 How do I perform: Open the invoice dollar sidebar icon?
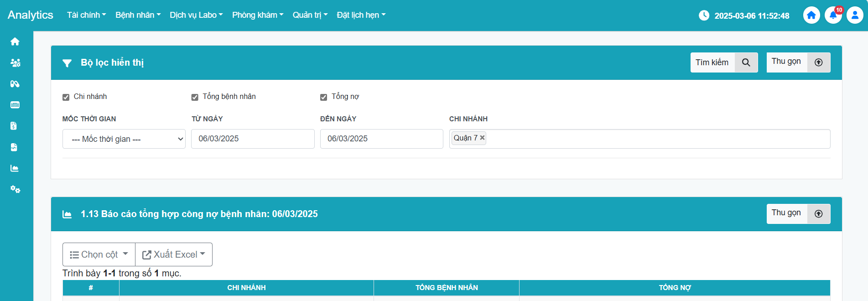point(14,126)
